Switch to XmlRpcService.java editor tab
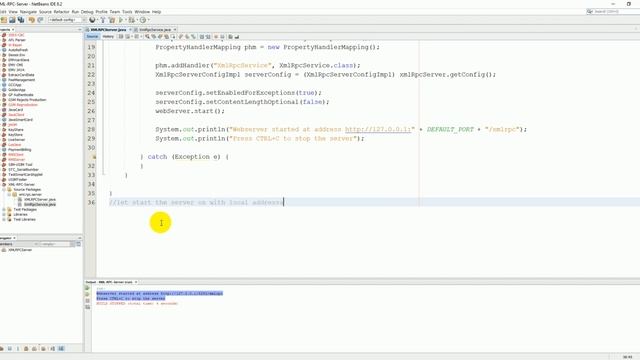Viewport: 640px width, 360px height. point(155,30)
